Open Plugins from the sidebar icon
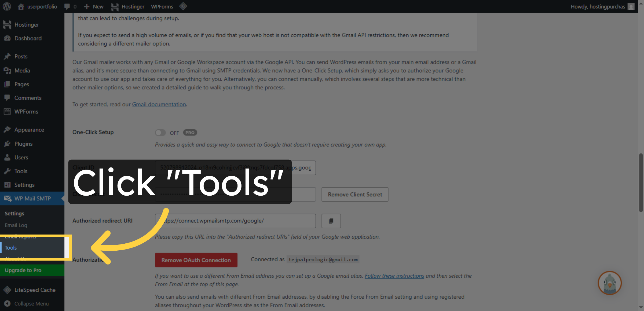 coord(7,144)
